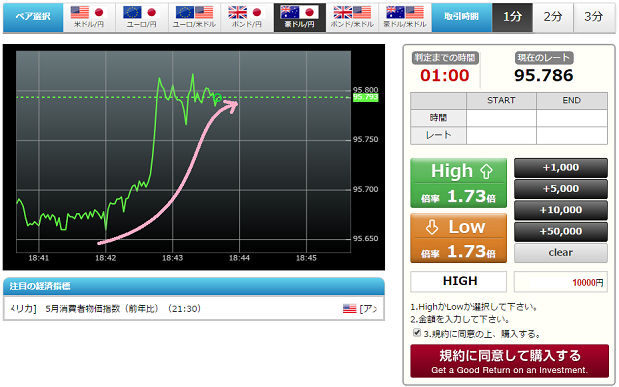The height and width of the screenshot is (387, 619).
Task: Choose the orange Low option
Action: pyautogui.click(x=458, y=238)
